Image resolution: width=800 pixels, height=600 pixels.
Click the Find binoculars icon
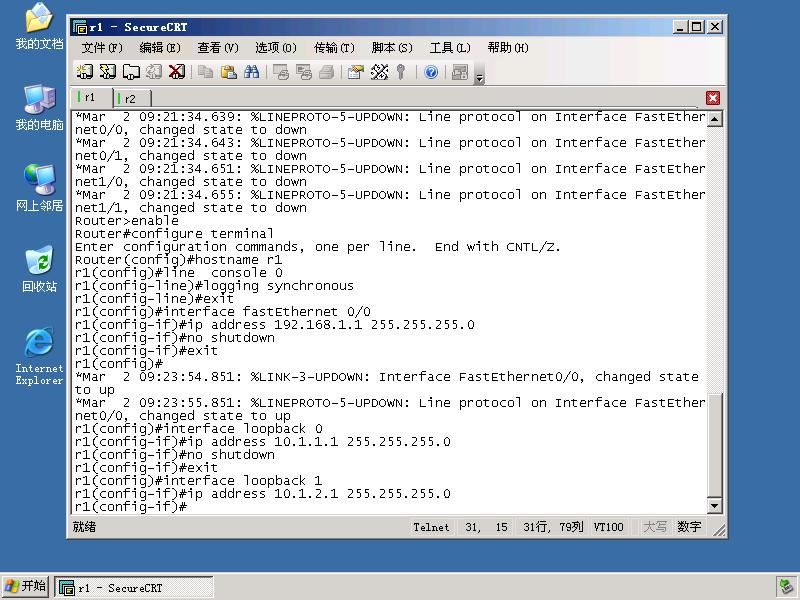[x=252, y=72]
